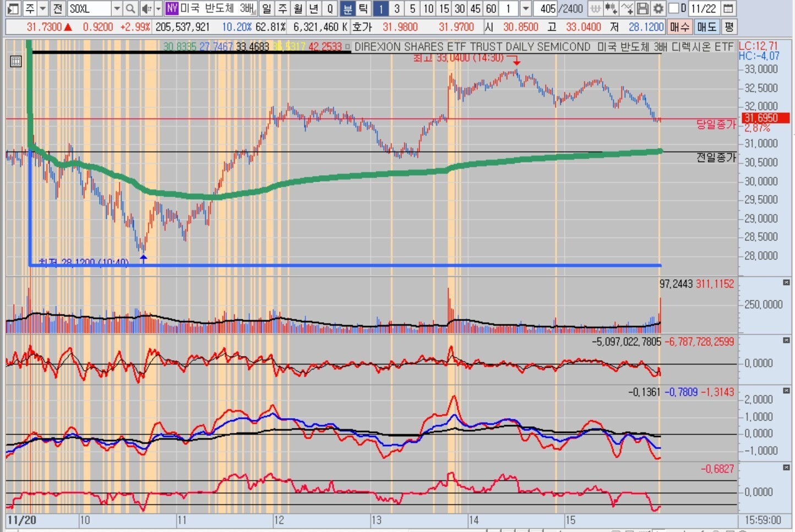Click the candlestick add-indicator icon
This screenshot has height=532, width=795.
(x=611, y=8)
